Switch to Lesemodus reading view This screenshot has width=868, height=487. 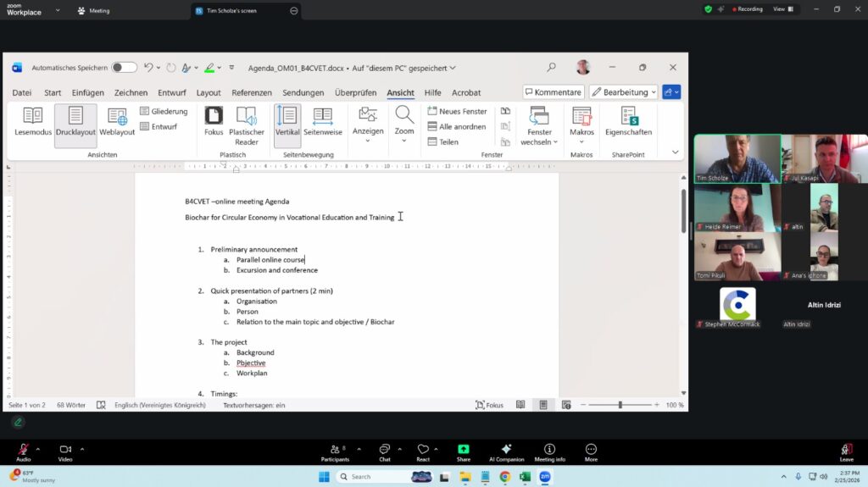tap(33, 122)
